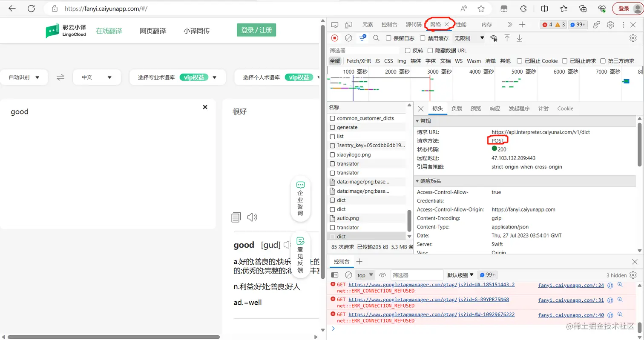Export HAR with down arrow icon
This screenshot has height=340, width=644.
tap(519, 38)
